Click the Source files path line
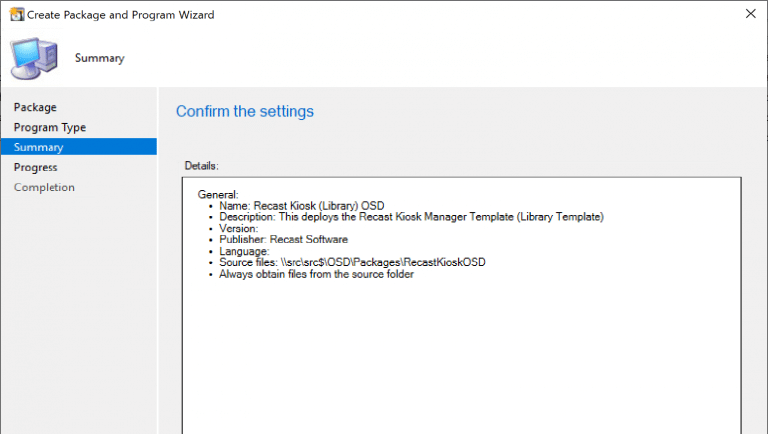The height and width of the screenshot is (434, 768). coord(353,263)
